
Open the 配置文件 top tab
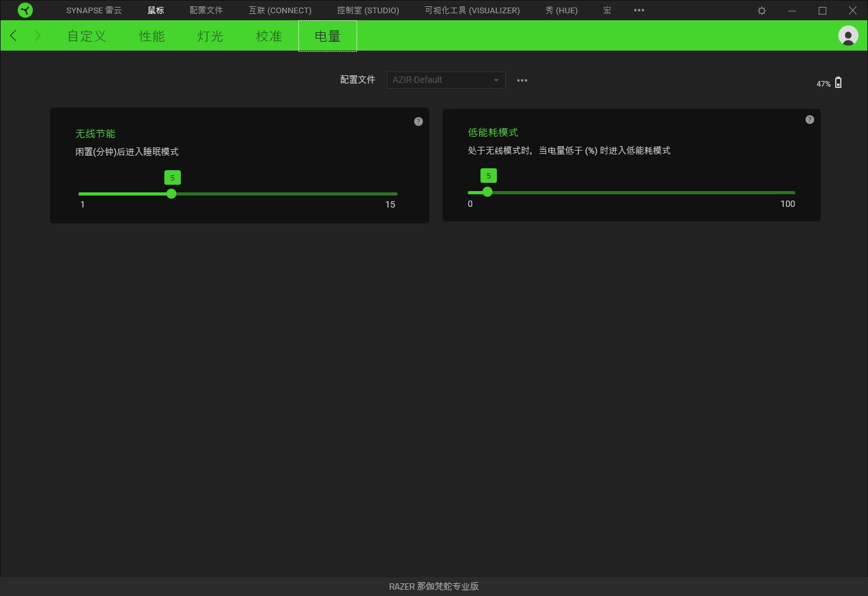(x=206, y=10)
